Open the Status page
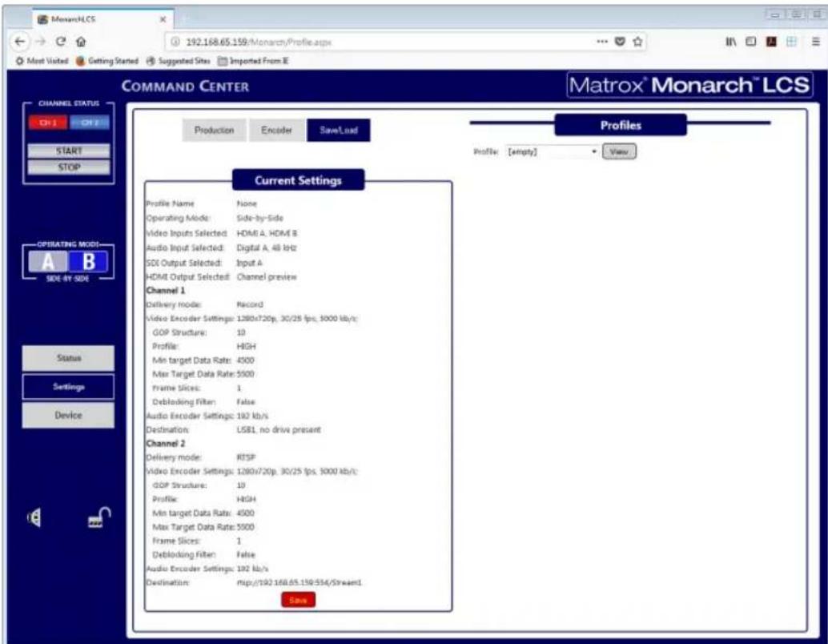Image resolution: width=828 pixels, height=644 pixels. (x=68, y=358)
